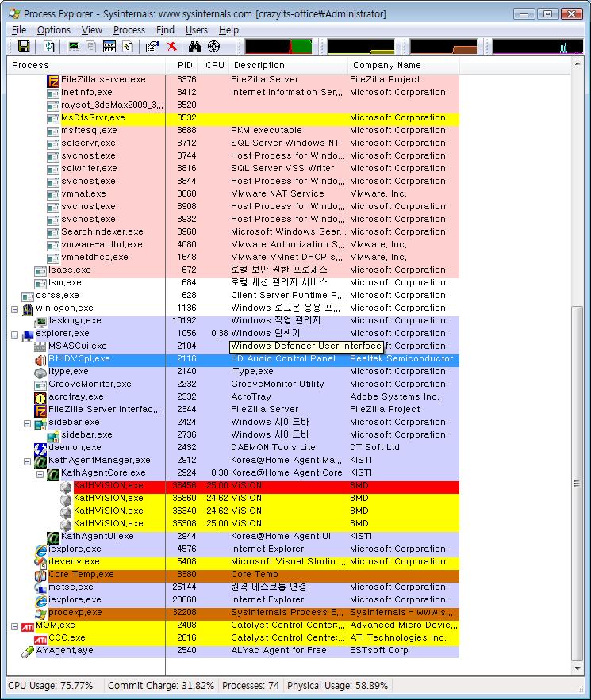This screenshot has width=591, height=700.
Task: Open the File menu
Action: [19, 30]
